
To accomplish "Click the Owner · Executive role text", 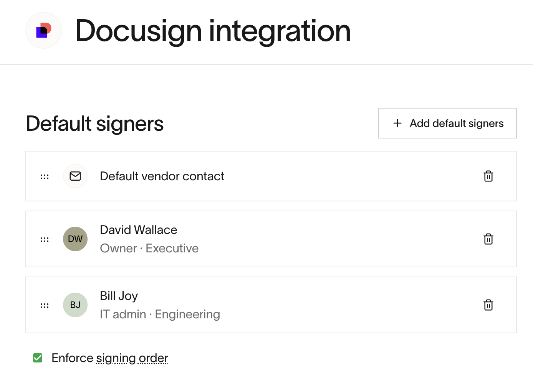I will 149,248.
